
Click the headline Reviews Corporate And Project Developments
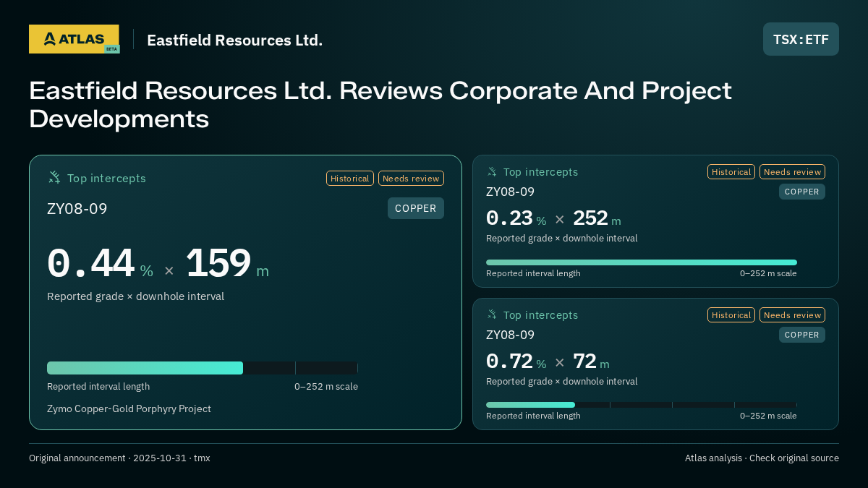380,105
